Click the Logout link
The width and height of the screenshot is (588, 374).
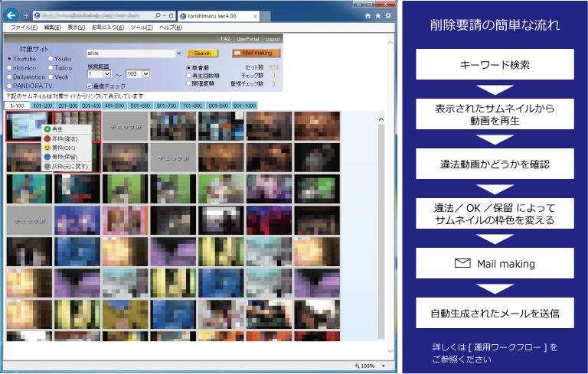(x=273, y=39)
